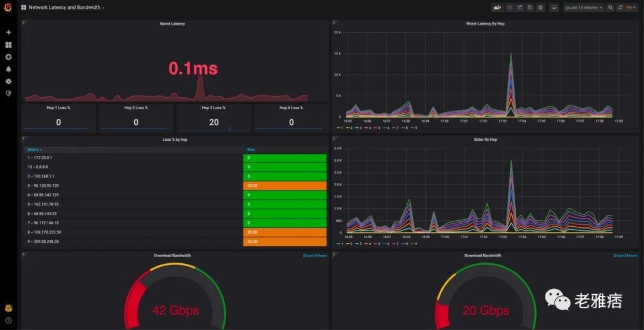The width and height of the screenshot is (644, 330).
Task: Open the Dashboards grid icon in sidebar
Action: 8,45
